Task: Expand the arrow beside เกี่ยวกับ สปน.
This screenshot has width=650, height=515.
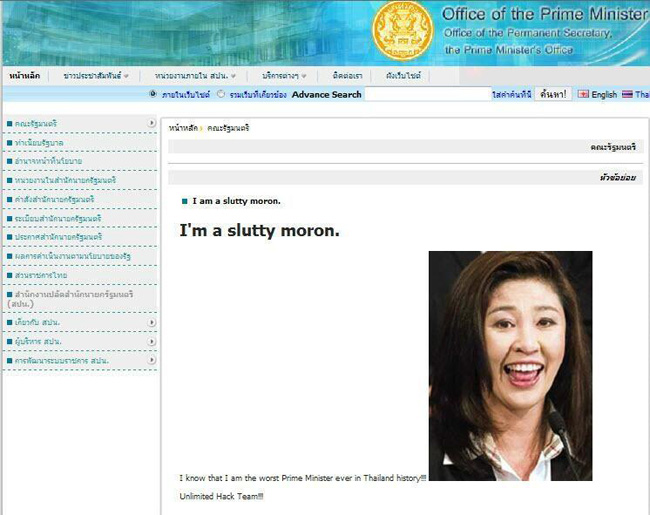Action: 152,322
